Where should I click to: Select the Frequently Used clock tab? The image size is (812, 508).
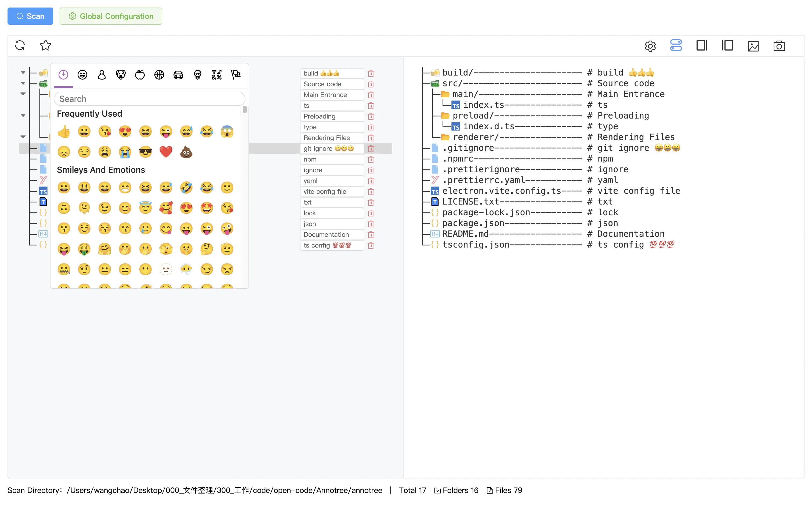63,75
